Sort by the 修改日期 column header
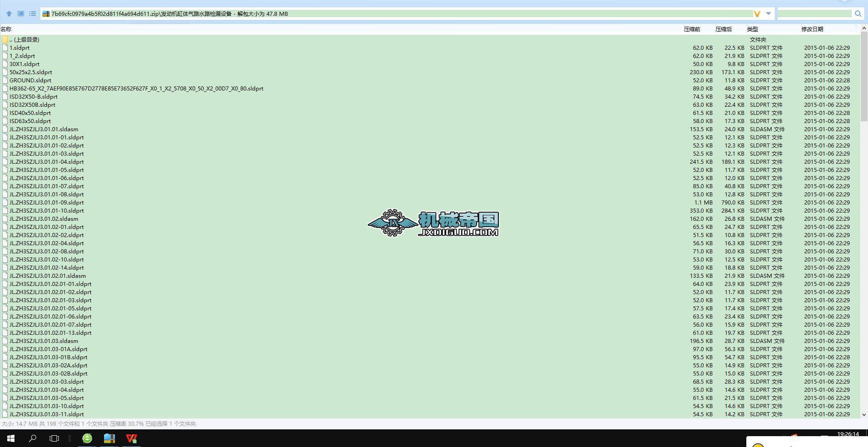This screenshot has height=447, width=868. coord(812,29)
